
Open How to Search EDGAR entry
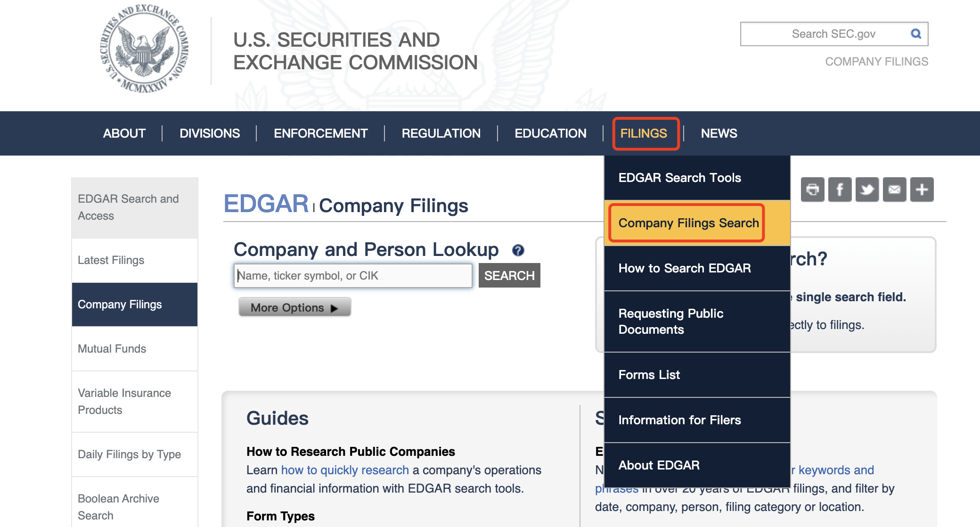pos(685,268)
